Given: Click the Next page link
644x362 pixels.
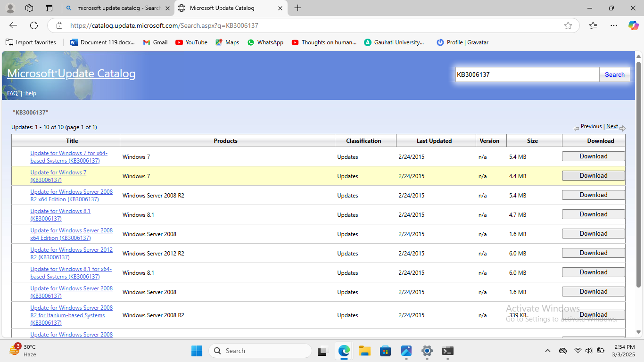Looking at the screenshot, I should pos(612,126).
